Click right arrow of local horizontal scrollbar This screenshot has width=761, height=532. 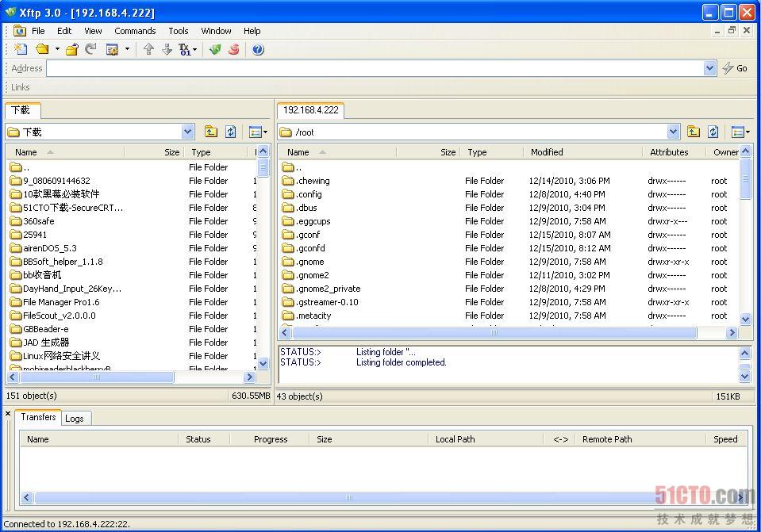pyautogui.click(x=249, y=377)
